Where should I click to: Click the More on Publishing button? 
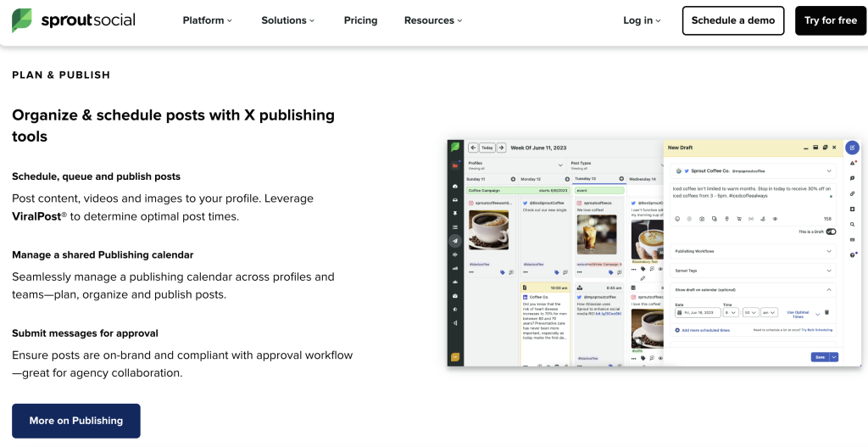76,421
